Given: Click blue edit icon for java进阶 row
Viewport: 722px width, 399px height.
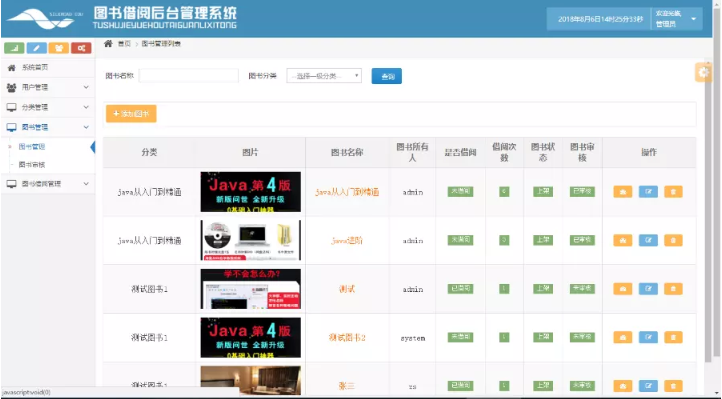Looking at the screenshot, I should coord(648,240).
